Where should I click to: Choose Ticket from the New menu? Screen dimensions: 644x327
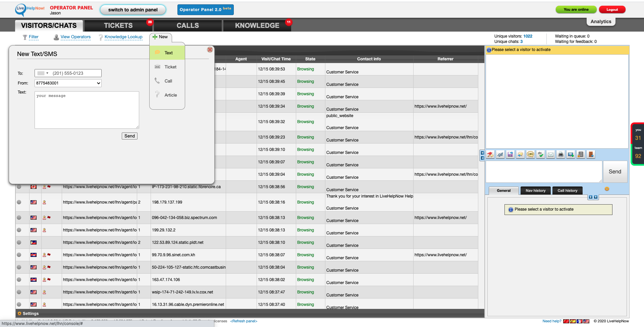click(170, 67)
